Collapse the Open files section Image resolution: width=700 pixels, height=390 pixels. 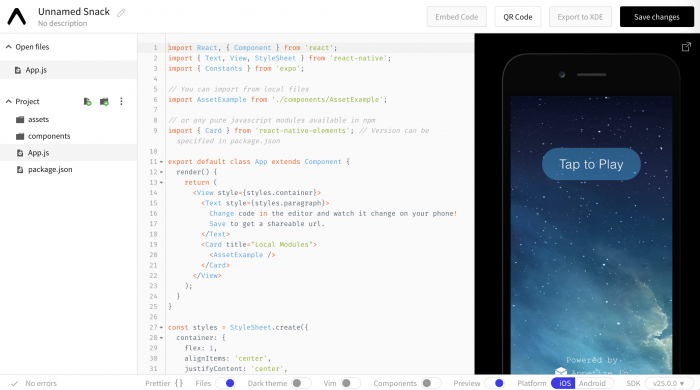click(x=8, y=47)
